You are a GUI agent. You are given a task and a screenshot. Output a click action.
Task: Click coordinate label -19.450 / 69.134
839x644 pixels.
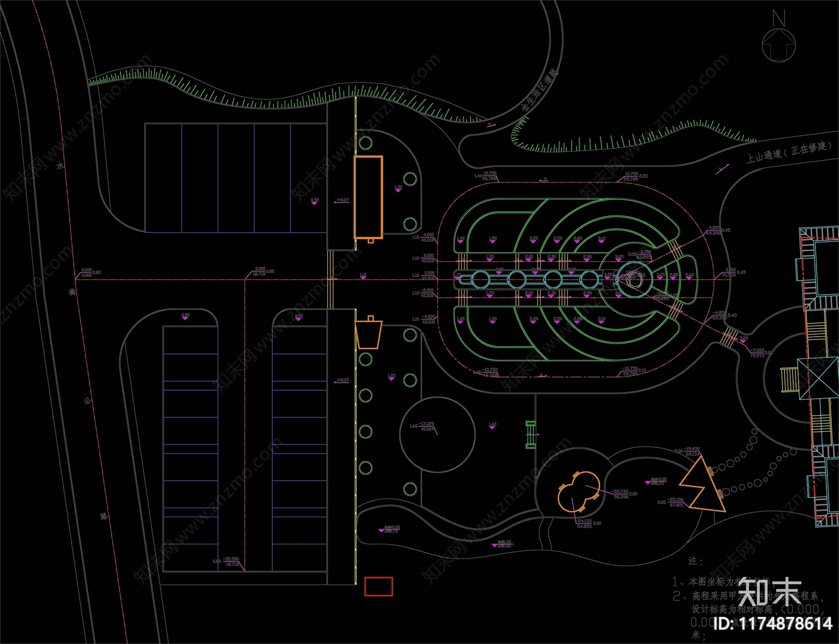coord(692,451)
